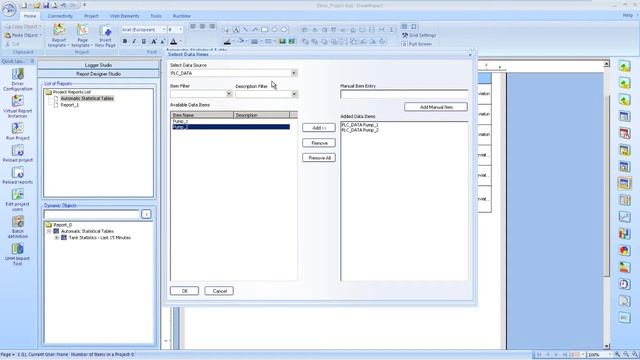Open the font name dropdown

pos(164,30)
